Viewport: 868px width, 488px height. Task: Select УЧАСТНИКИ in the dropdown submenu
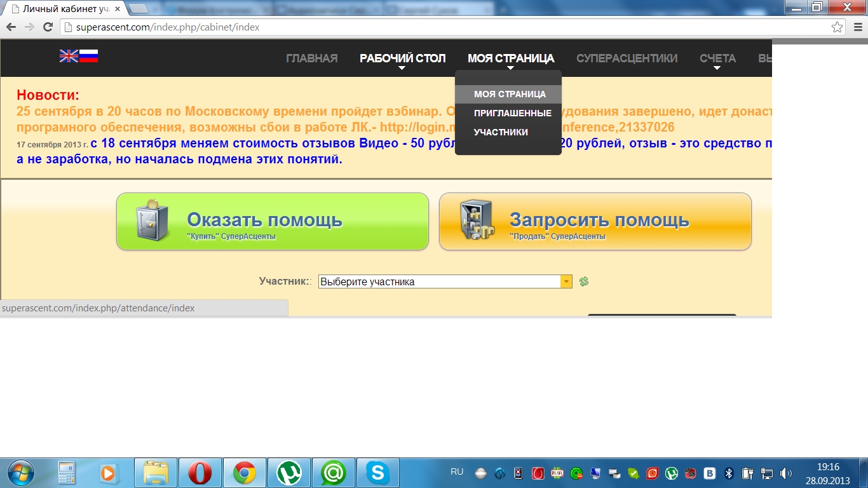501,132
